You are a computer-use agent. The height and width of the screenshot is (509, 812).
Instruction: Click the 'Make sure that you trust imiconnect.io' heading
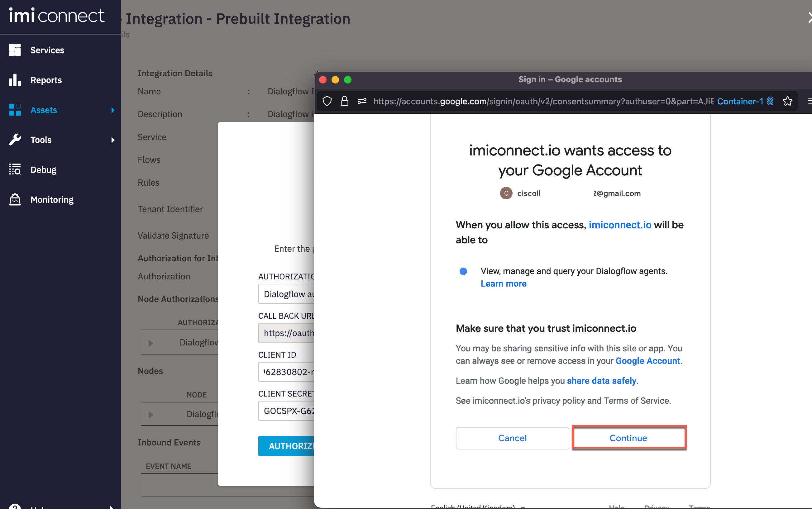click(x=546, y=328)
